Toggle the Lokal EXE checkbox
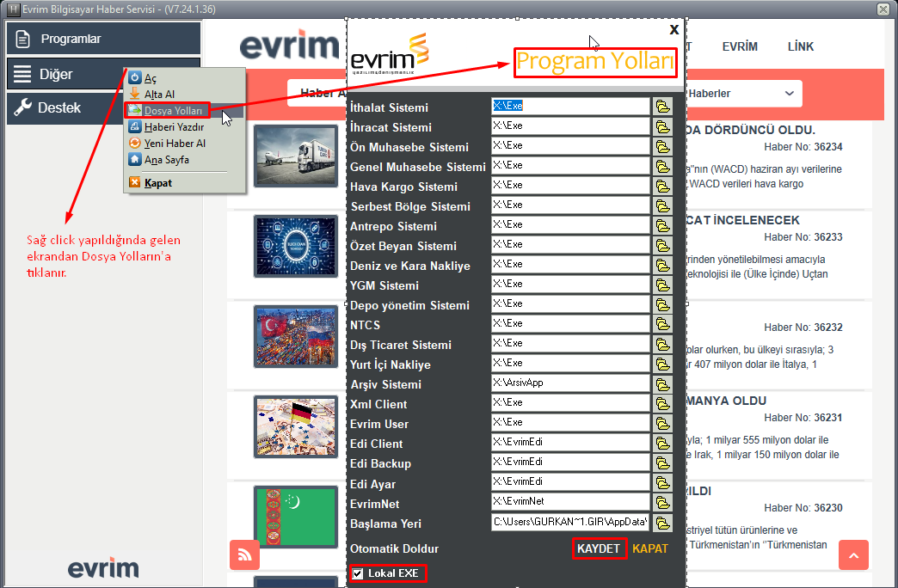 pyautogui.click(x=358, y=573)
